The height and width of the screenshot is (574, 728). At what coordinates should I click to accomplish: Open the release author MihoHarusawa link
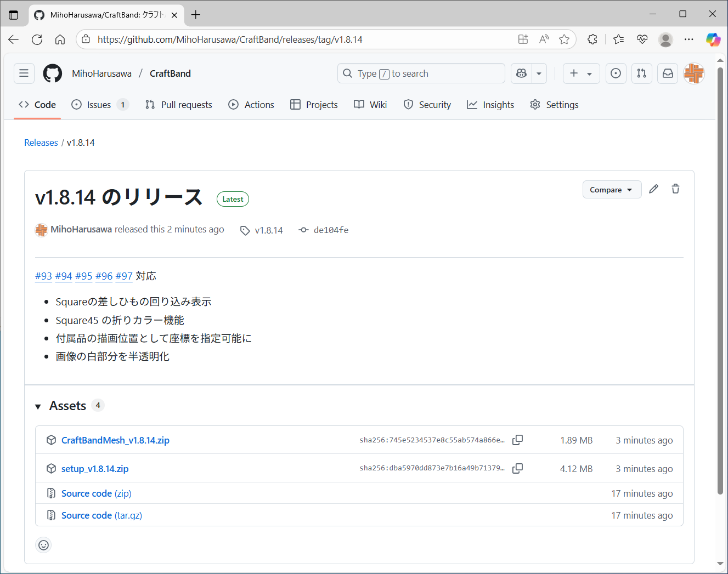click(81, 229)
